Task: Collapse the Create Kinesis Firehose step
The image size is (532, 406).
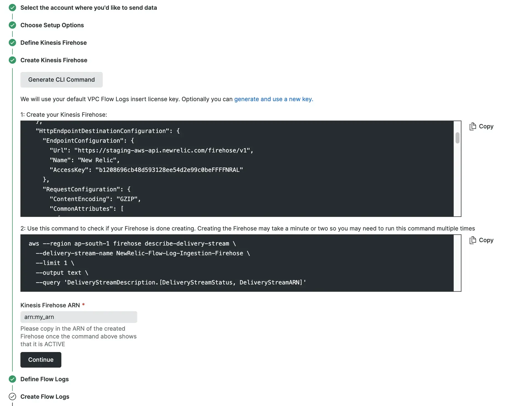Action: click(54, 60)
